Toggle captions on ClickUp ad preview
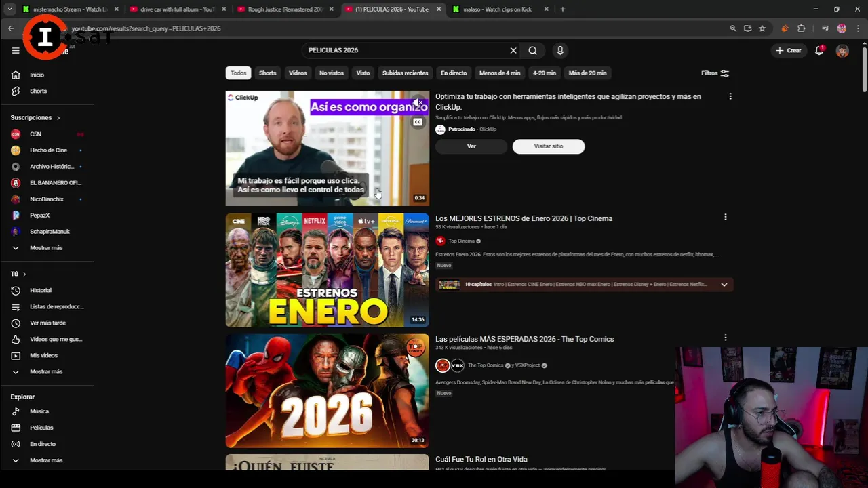Image resolution: width=868 pixels, height=488 pixels. [x=418, y=122]
